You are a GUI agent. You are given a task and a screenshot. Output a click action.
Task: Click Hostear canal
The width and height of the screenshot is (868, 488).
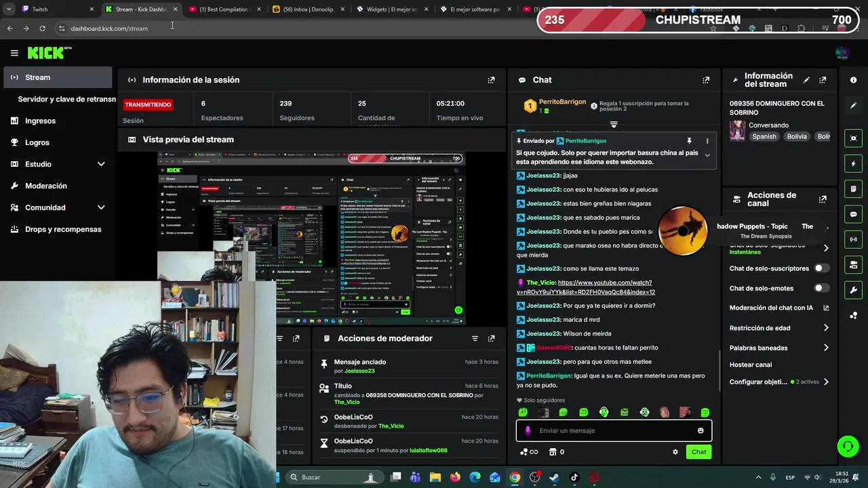[x=750, y=365]
